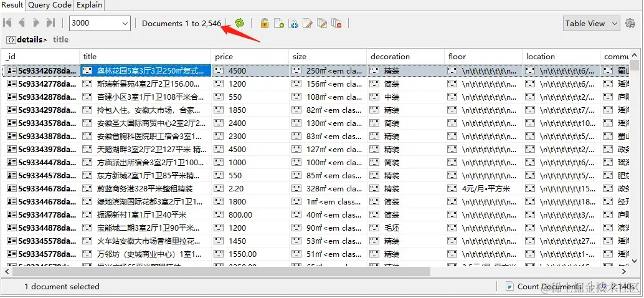Click the decoration column header
This screenshot has width=644, height=298.
pyautogui.click(x=406, y=57)
